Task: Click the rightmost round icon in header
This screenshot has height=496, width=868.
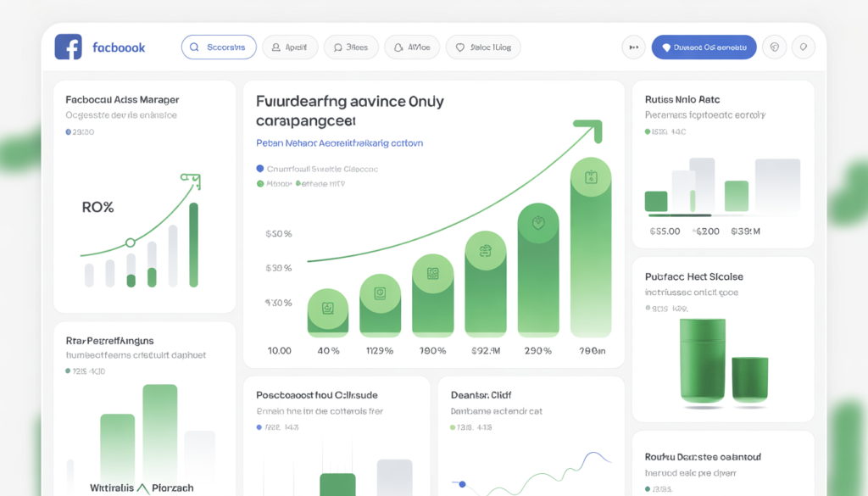Action: (x=802, y=47)
